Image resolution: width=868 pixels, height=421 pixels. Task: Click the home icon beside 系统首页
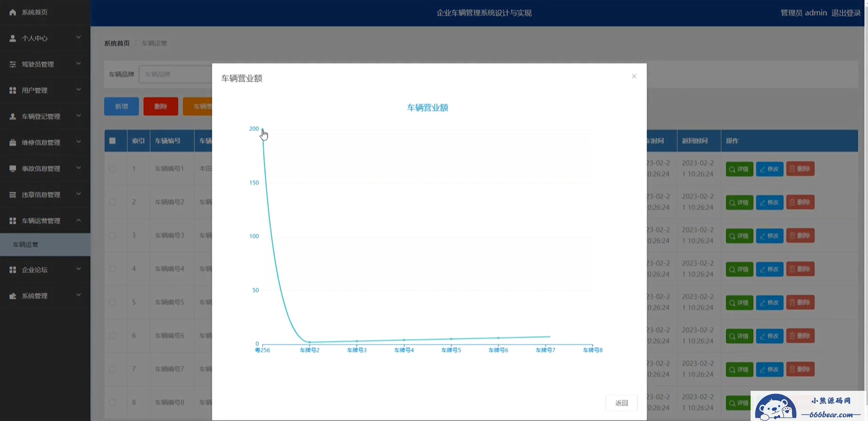tap(13, 12)
